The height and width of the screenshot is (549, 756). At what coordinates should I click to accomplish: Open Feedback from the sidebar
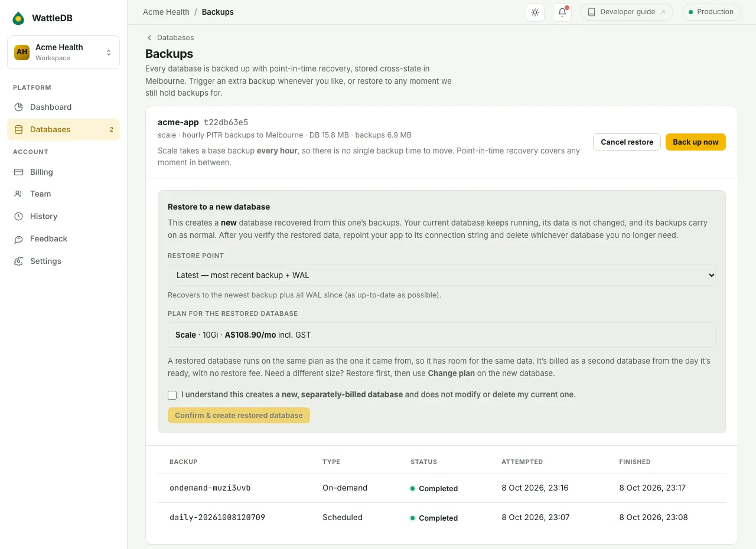(64, 238)
